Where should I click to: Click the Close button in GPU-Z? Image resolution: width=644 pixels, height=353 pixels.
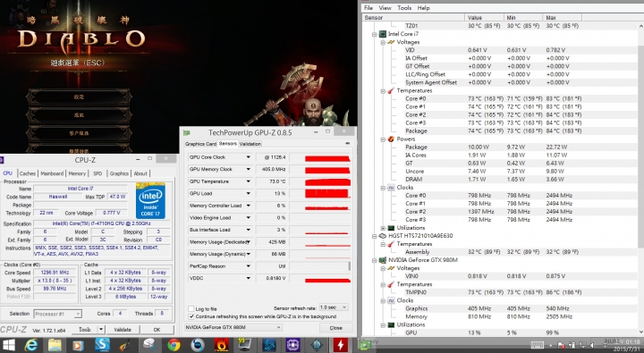click(335, 328)
